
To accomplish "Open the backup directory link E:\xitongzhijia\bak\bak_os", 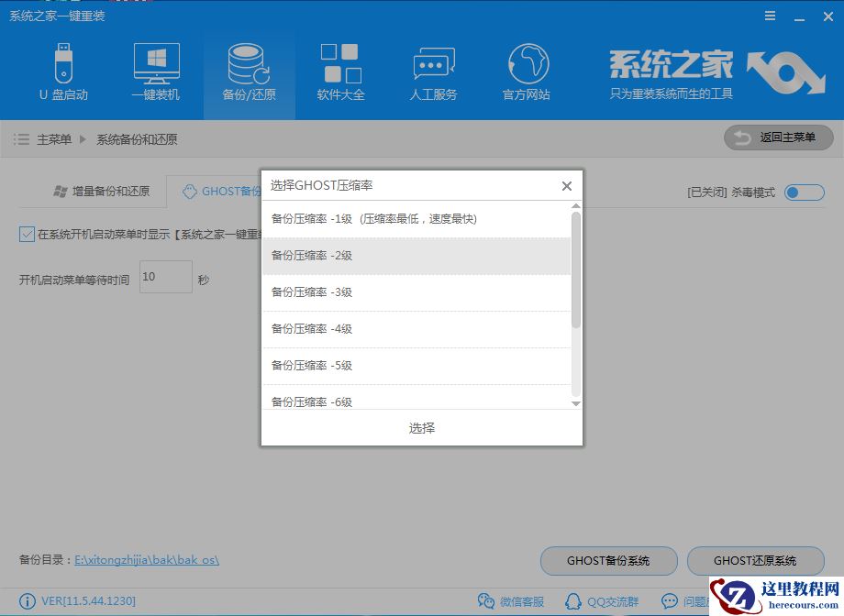I will [146, 558].
